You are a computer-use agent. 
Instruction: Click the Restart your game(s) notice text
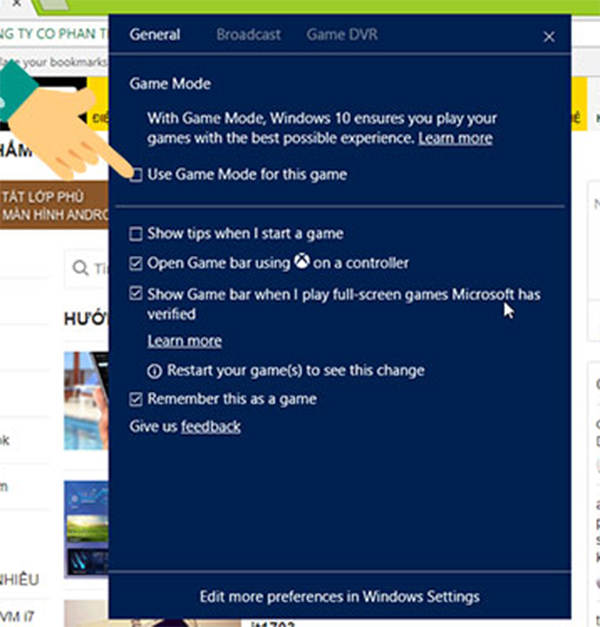[296, 371]
